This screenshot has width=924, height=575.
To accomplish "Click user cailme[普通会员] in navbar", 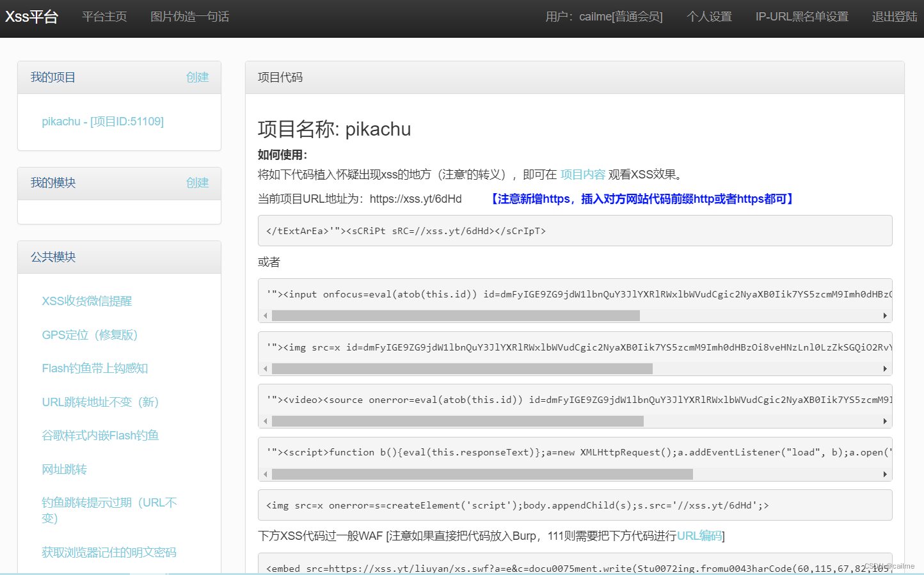I will point(604,17).
